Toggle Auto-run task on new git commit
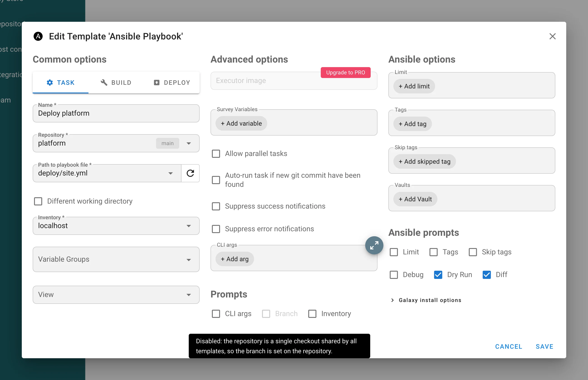 (x=216, y=180)
